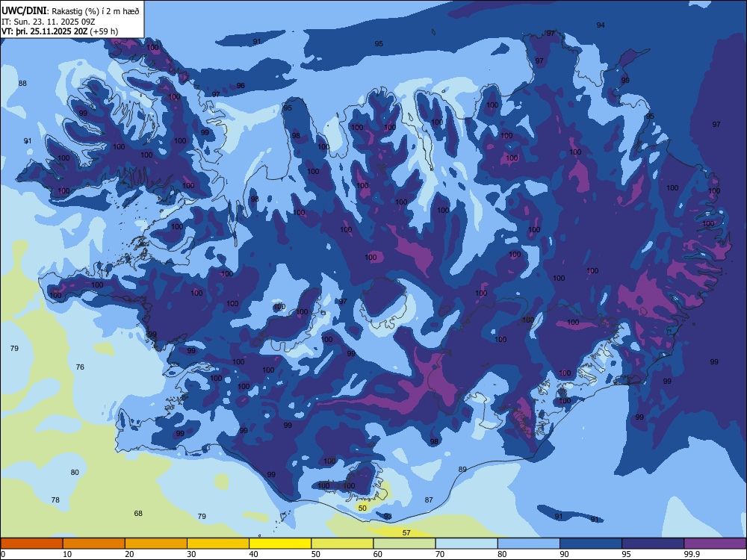Click the 'IT: Sun. 23. 11. 2025 09Z' line
The width and height of the screenshot is (747, 560).
click(x=48, y=22)
